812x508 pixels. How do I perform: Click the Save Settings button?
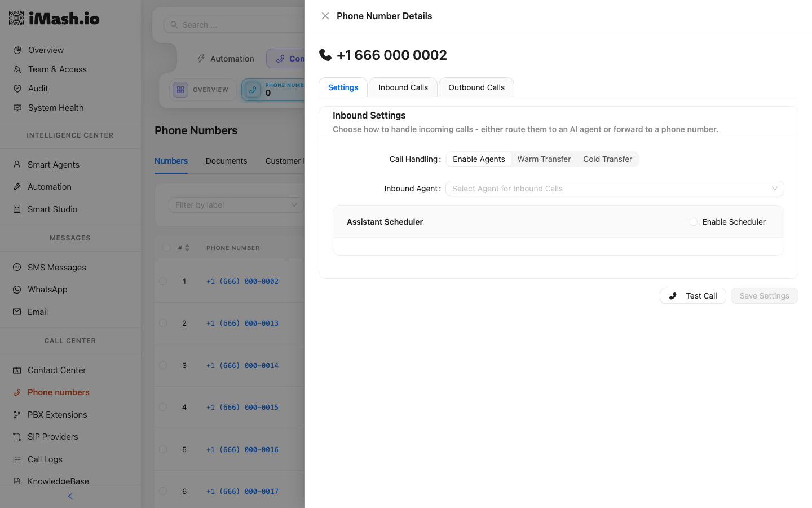[x=765, y=296]
